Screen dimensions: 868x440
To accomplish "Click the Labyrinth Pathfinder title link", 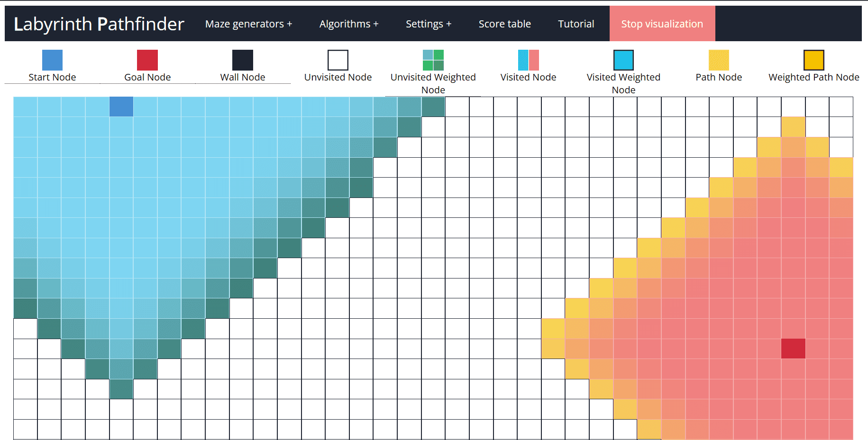I will tap(99, 24).
